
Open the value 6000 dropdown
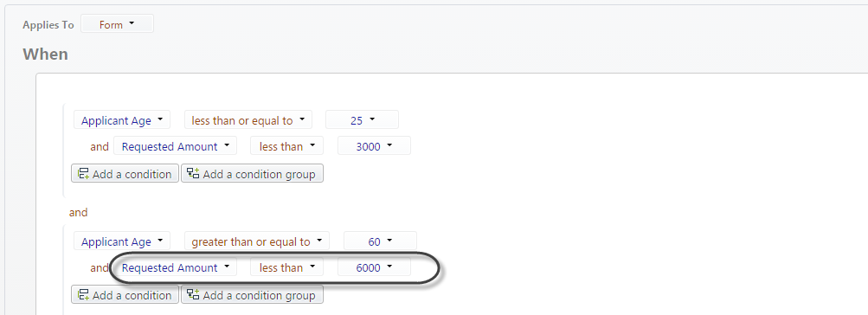pyautogui.click(x=374, y=267)
